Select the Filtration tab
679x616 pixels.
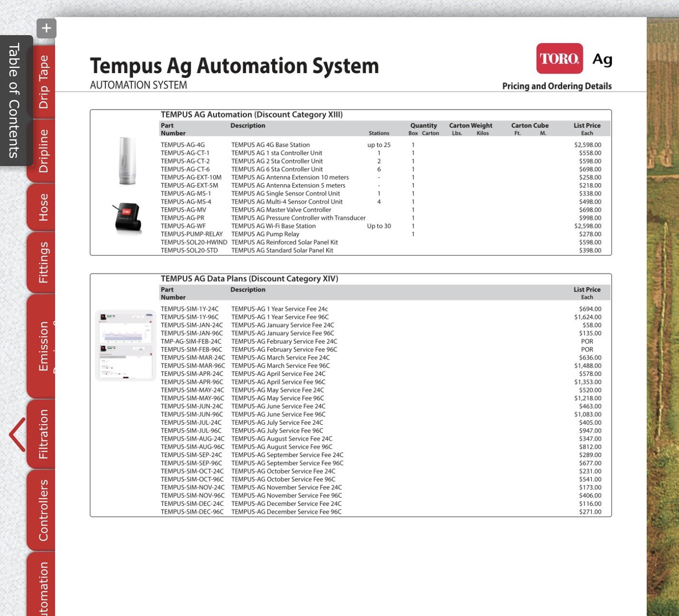pos(43,434)
